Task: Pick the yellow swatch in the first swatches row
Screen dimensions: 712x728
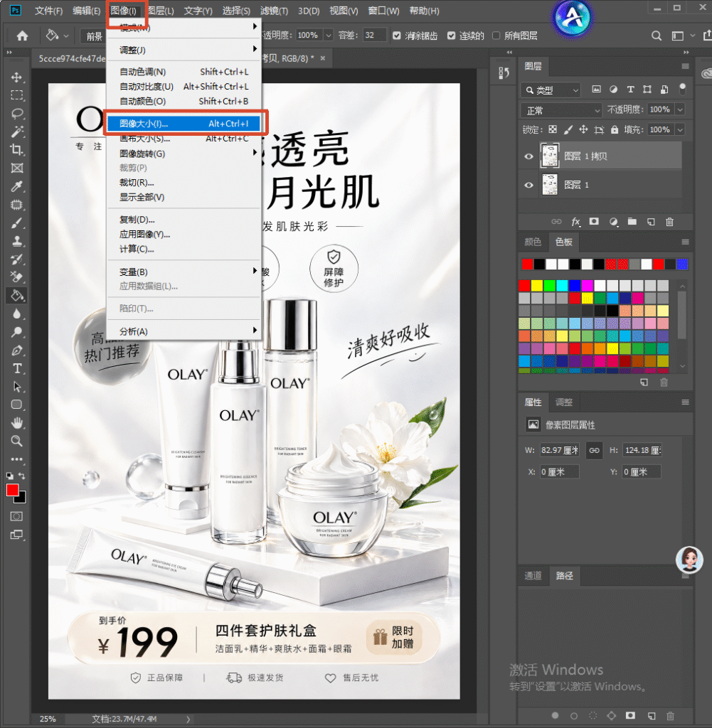Action: 537,285
